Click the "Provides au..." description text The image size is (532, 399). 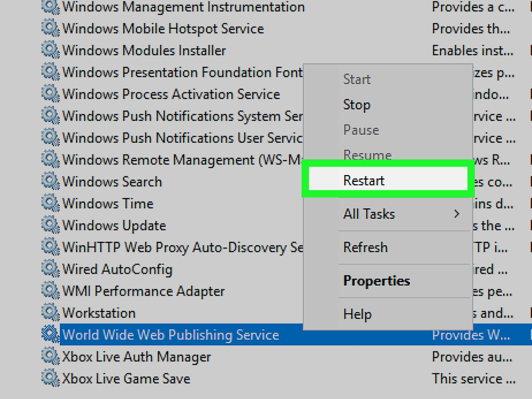pos(472,357)
